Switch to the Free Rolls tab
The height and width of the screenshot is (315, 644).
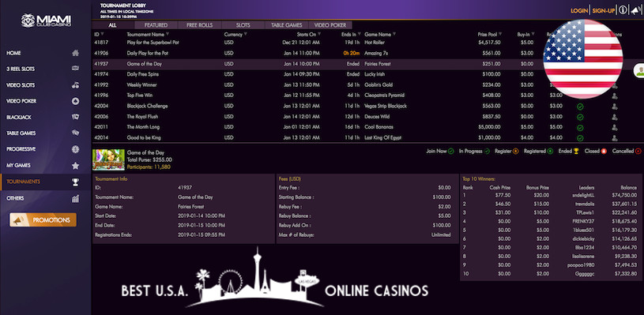(200, 25)
